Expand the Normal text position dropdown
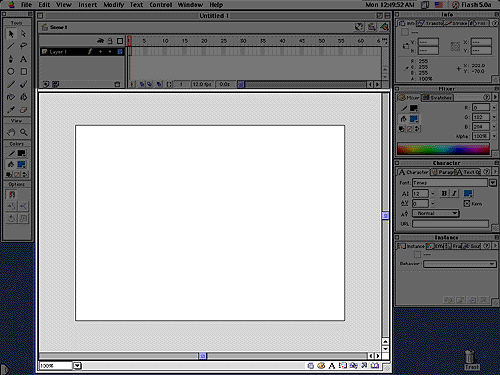 point(436,213)
